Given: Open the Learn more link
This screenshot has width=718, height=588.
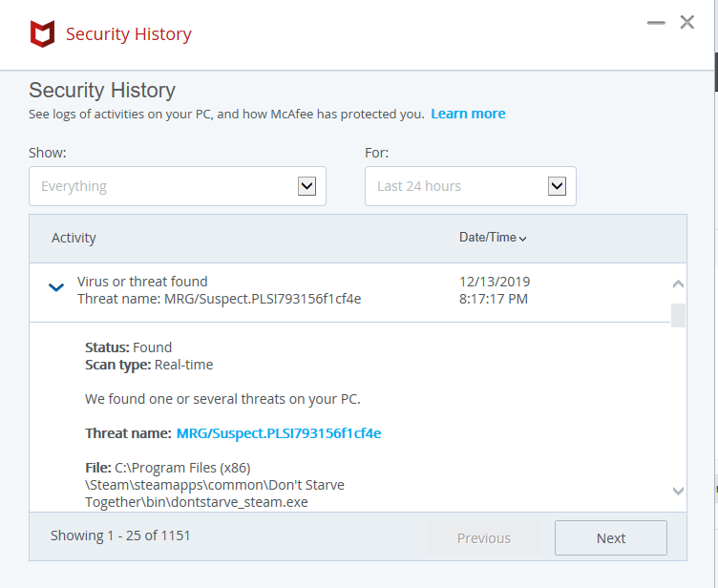Looking at the screenshot, I should click(x=468, y=114).
